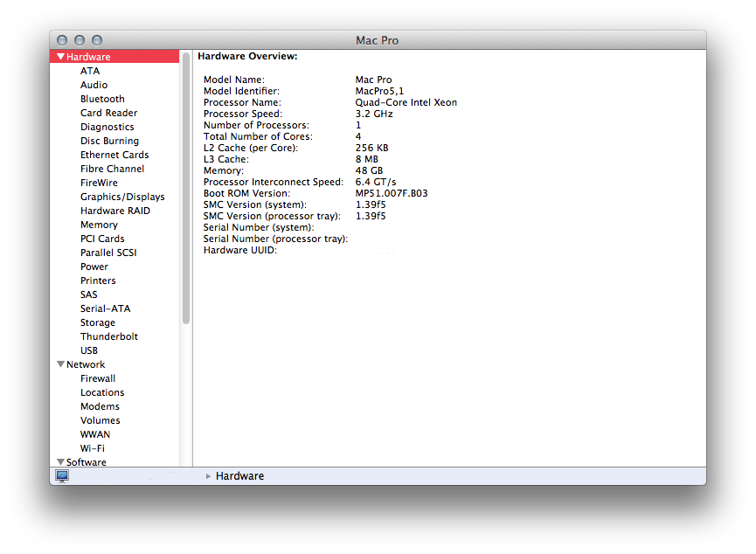The width and height of the screenshot is (756, 554).
Task: Select USB in the sidebar
Action: (89, 350)
